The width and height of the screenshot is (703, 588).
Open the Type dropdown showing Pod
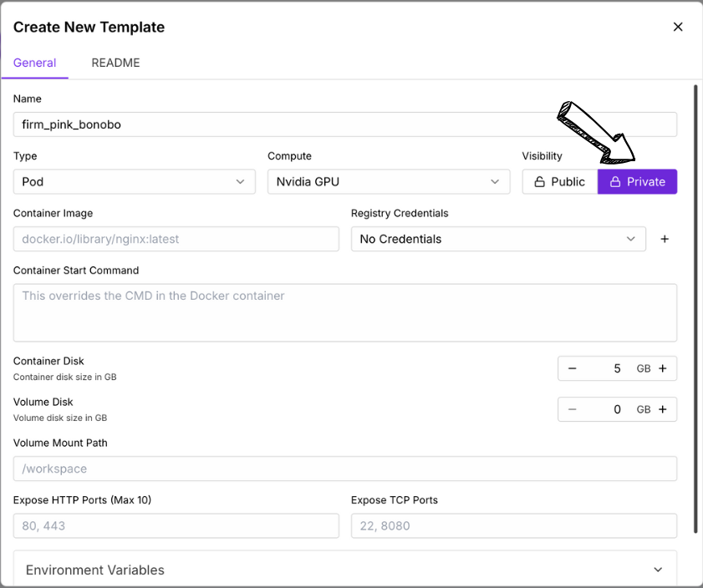point(135,182)
